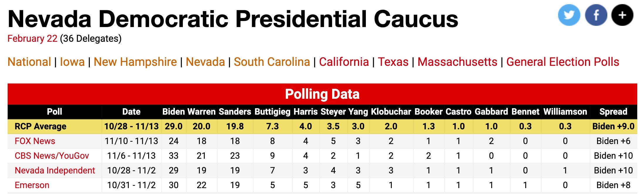The width and height of the screenshot is (644, 194).
Task: Click the February 22 date link
Action: pos(32,39)
